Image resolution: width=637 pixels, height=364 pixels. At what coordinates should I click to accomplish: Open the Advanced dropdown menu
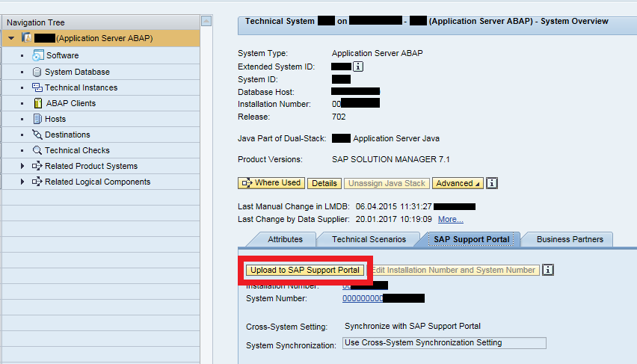(458, 183)
